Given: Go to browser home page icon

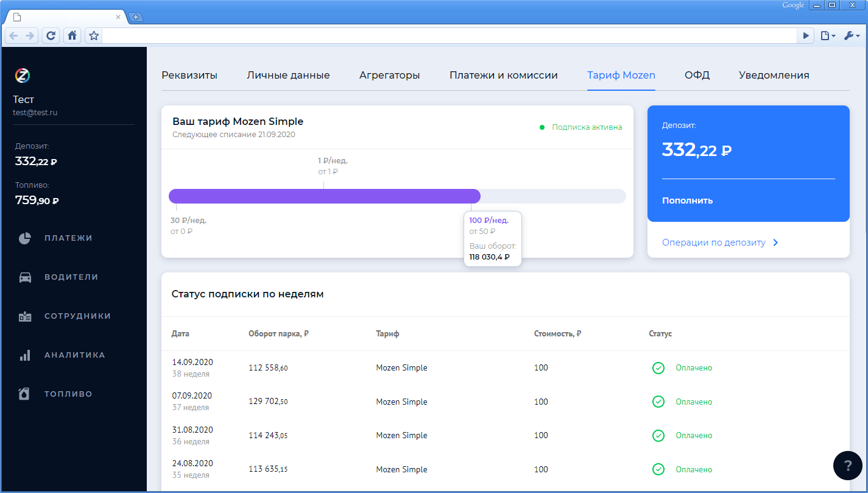Looking at the screenshot, I should tap(72, 36).
